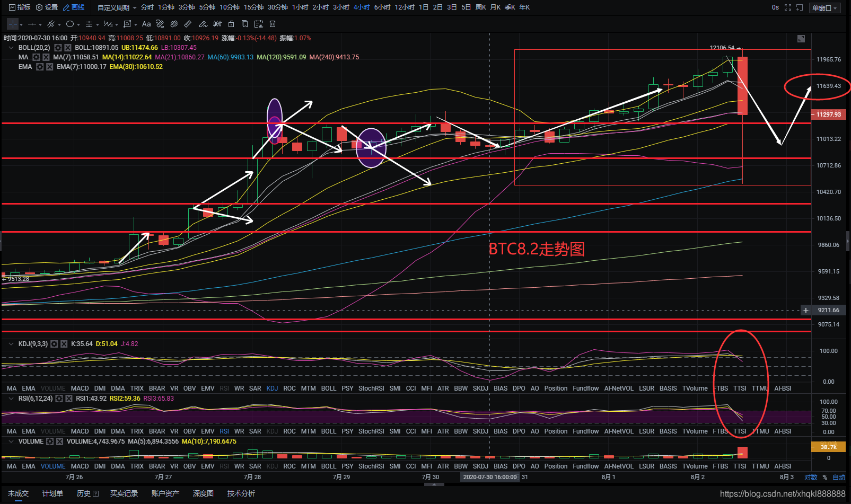Select the ellipse shape tool

pyautogui.click(x=70, y=24)
